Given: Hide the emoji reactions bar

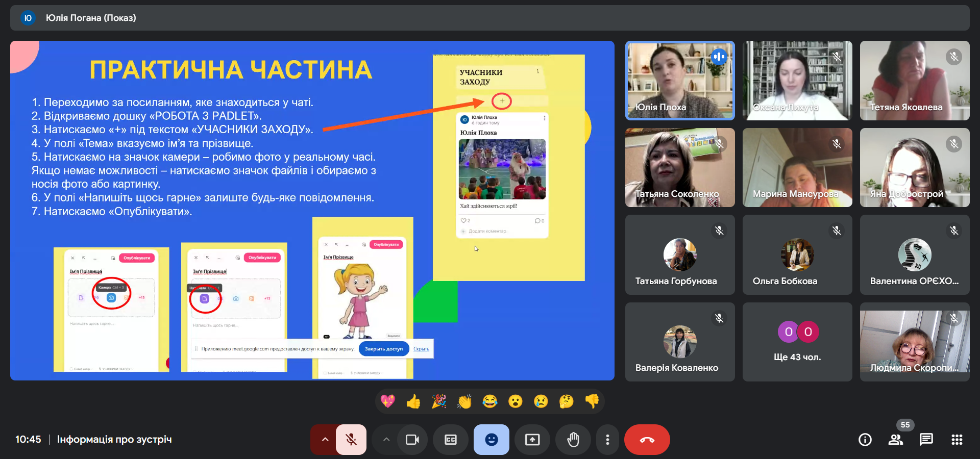Looking at the screenshot, I should click(x=492, y=440).
